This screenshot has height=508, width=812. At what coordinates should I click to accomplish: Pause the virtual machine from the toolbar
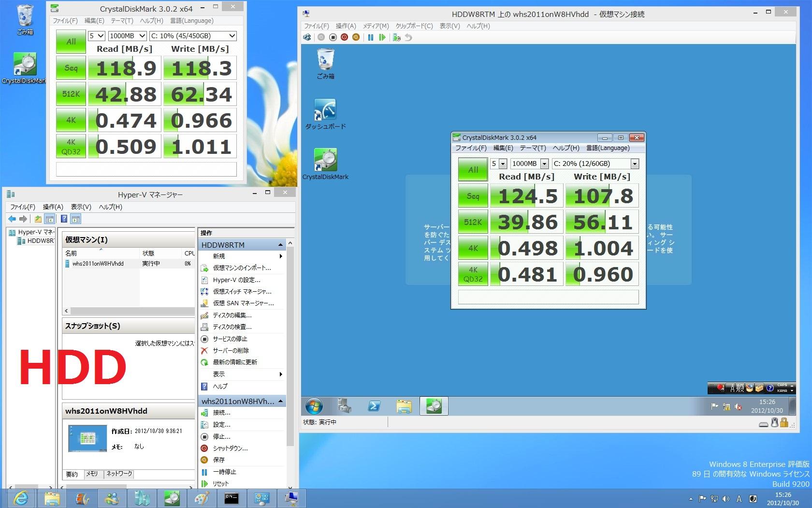(x=370, y=37)
